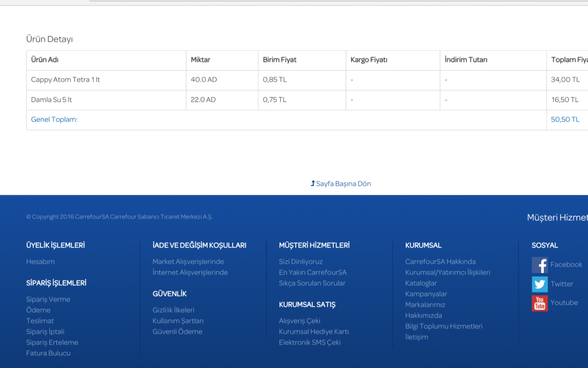Go back to top via Sayfa Başına Dön

click(x=343, y=184)
